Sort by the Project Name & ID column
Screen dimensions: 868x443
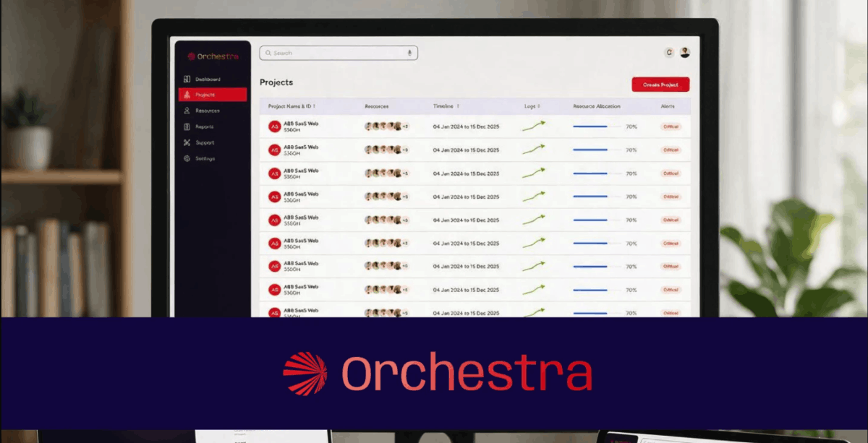click(x=292, y=106)
